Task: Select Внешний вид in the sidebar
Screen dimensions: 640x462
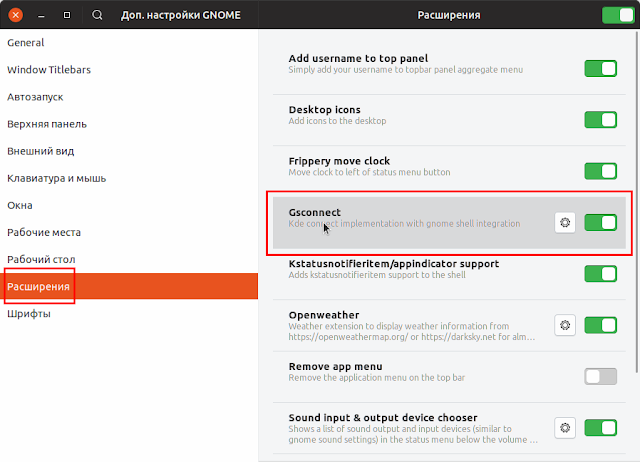Action: click(x=129, y=151)
